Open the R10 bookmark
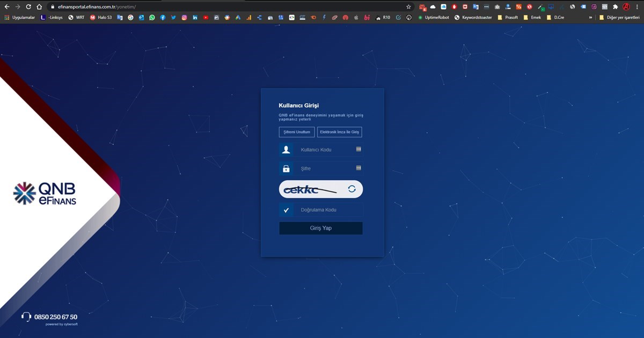Screen dimensions: 644x338 tap(383, 17)
